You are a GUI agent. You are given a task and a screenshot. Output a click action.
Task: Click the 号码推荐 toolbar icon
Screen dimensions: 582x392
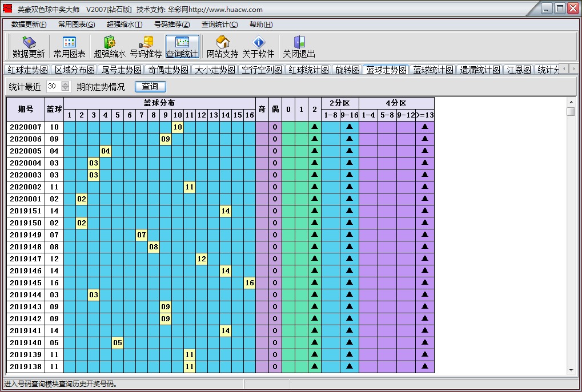[147, 46]
